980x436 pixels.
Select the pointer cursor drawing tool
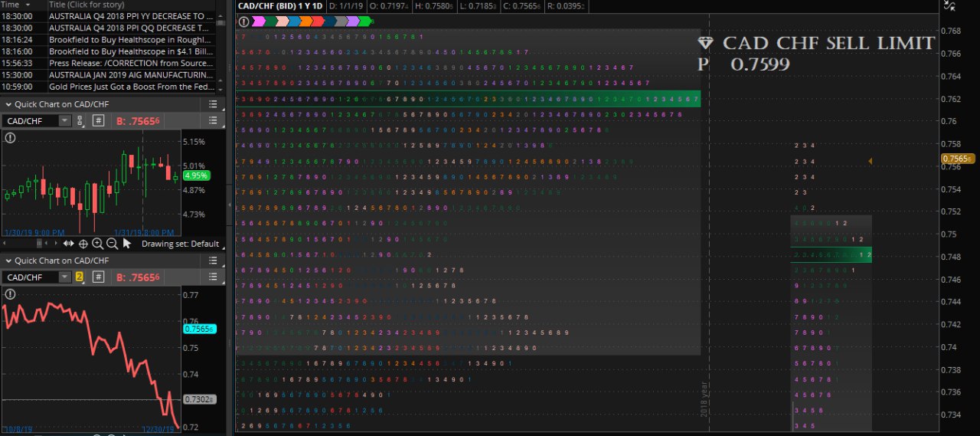point(127,244)
